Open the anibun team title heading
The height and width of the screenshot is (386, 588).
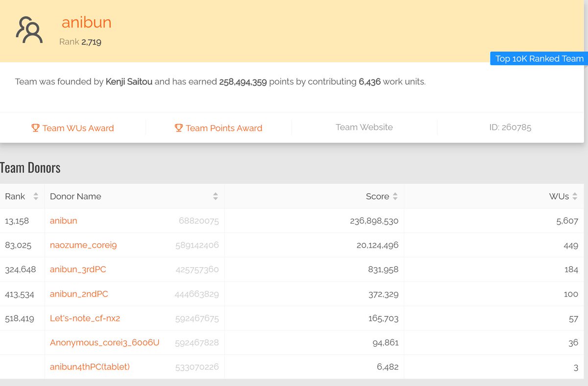[x=87, y=22]
